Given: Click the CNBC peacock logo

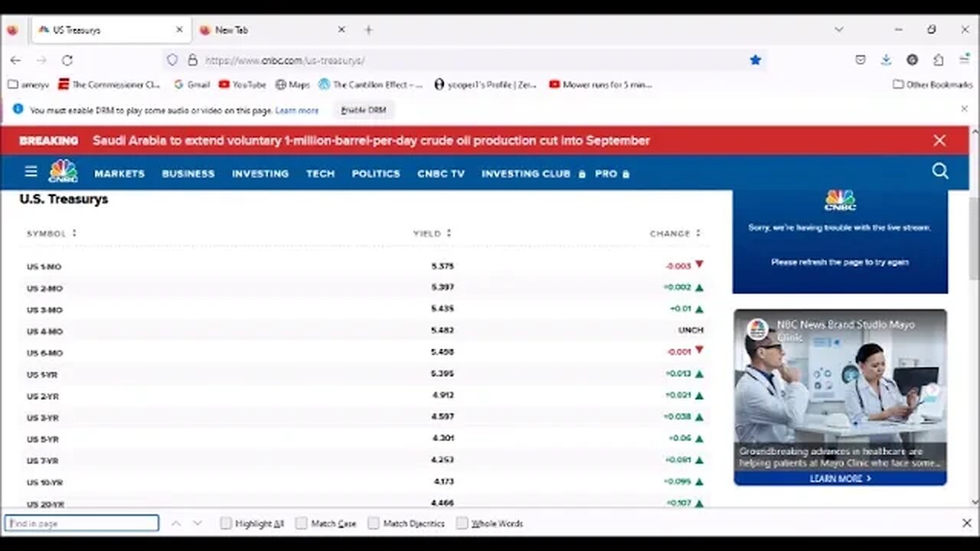Looking at the screenshot, I should (63, 171).
